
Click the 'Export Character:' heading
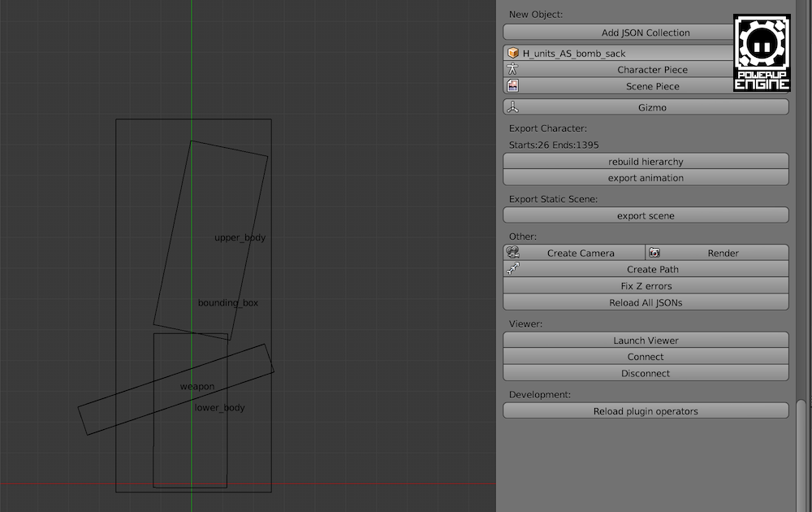tap(548, 128)
